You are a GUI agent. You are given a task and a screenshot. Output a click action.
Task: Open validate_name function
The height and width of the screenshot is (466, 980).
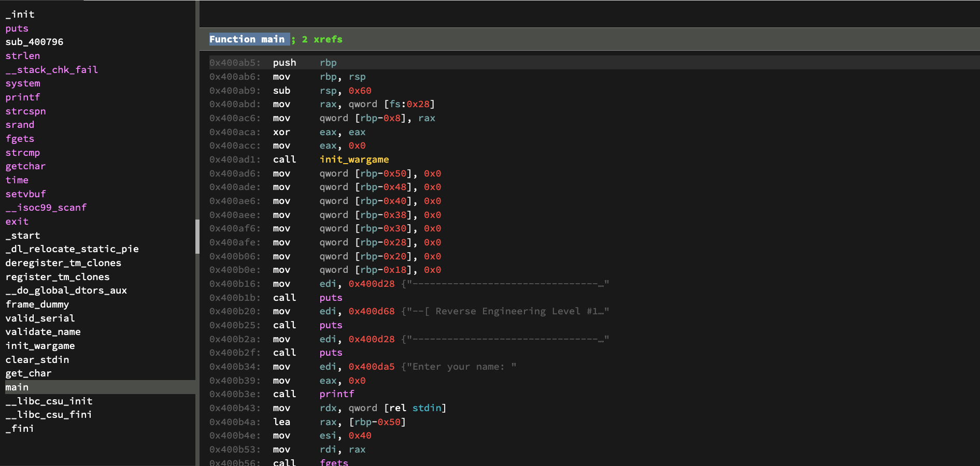[x=43, y=332]
